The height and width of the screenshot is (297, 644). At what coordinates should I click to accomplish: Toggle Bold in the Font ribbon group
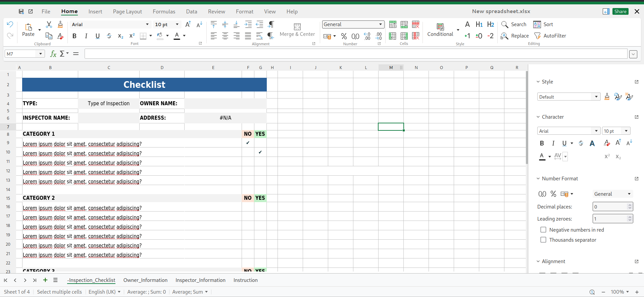[75, 36]
